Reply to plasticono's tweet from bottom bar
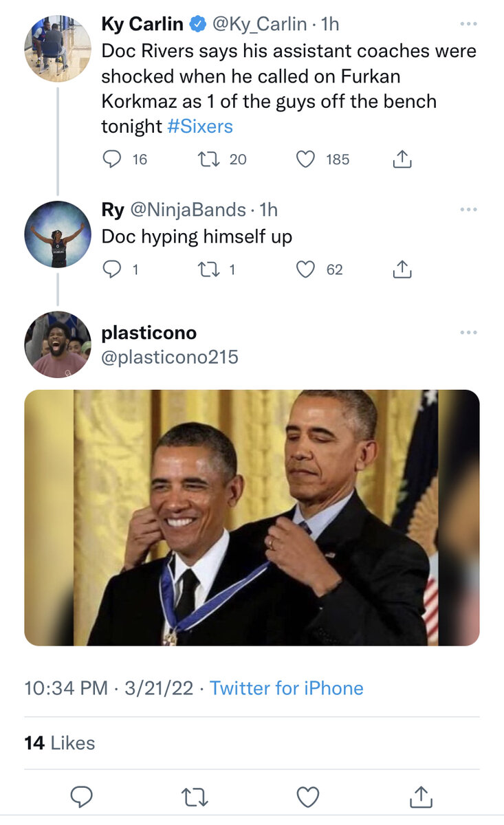Screen dimensions: 504x825 pos(82,797)
